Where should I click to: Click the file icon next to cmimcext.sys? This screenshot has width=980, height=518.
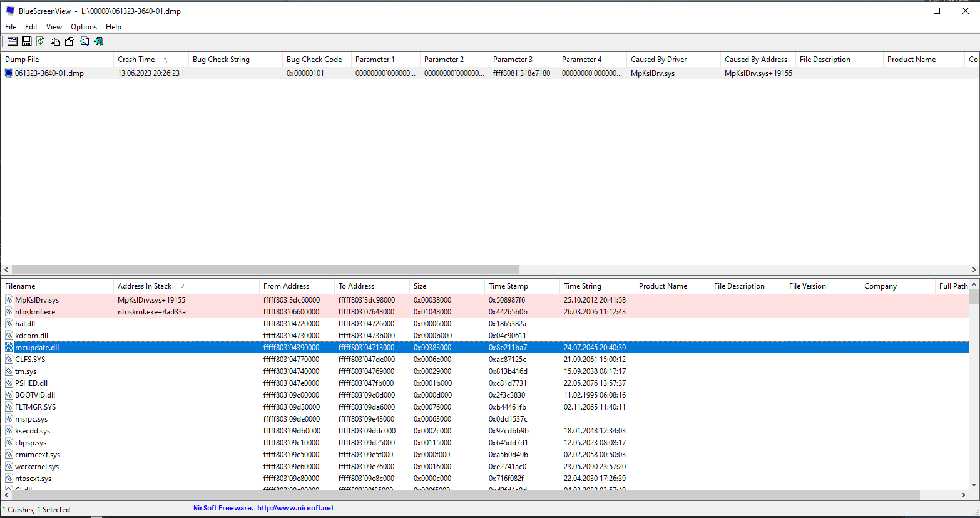pos(9,455)
